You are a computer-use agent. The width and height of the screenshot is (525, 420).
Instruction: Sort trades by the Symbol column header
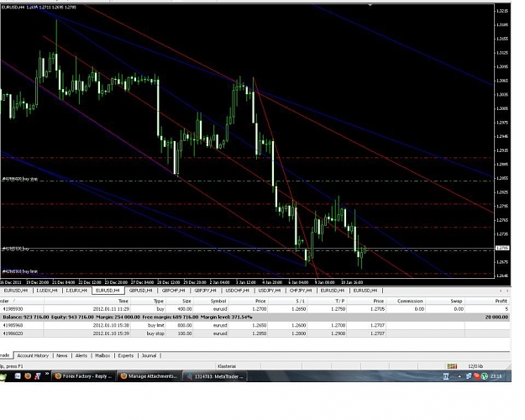211,301
